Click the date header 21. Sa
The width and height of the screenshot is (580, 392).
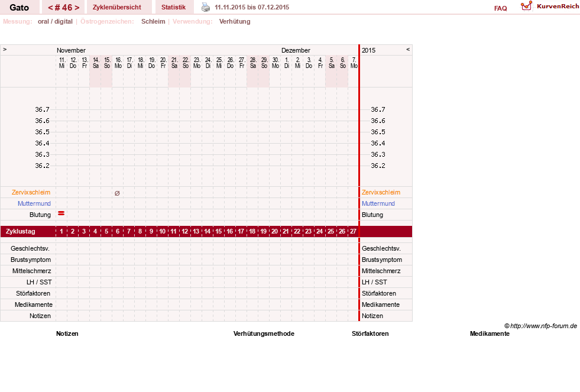[x=174, y=63]
